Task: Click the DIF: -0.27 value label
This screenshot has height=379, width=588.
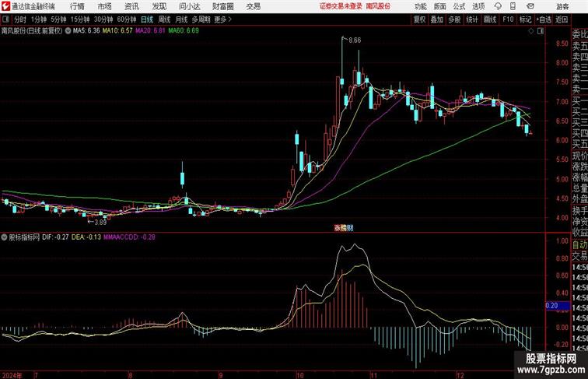Action: [55, 237]
